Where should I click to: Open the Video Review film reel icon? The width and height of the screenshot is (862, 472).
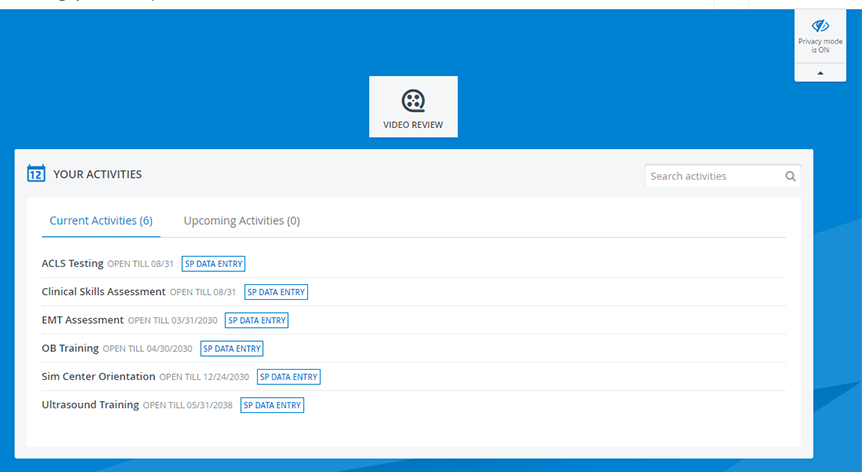pyautogui.click(x=413, y=101)
